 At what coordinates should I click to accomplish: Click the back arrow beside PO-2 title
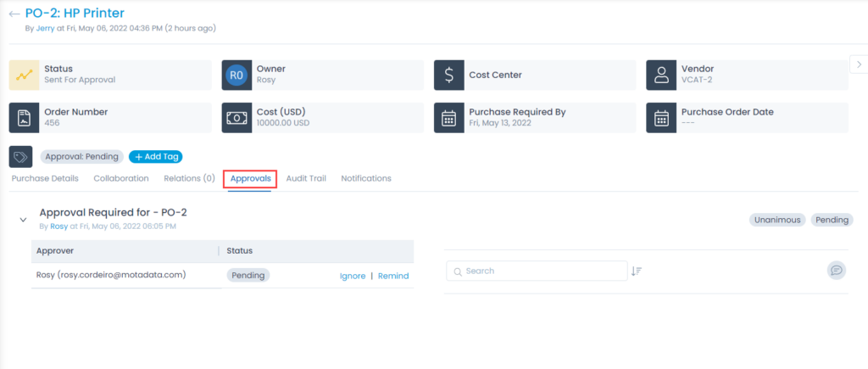pyautogui.click(x=14, y=14)
